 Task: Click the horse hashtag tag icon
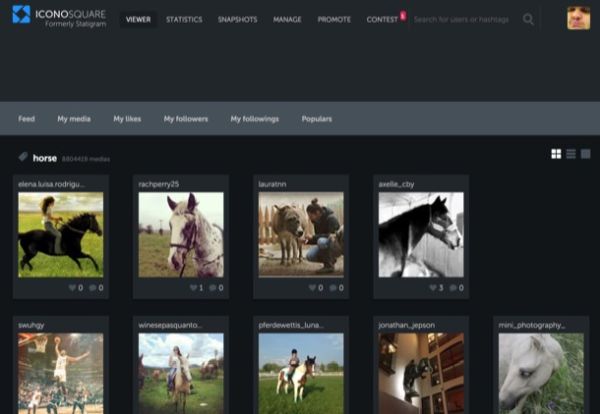tap(23, 157)
